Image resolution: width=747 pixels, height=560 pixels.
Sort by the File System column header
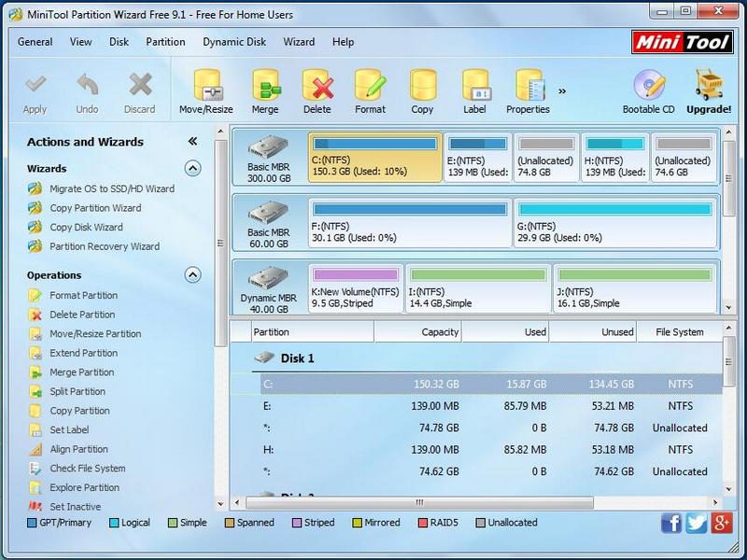pos(680,332)
